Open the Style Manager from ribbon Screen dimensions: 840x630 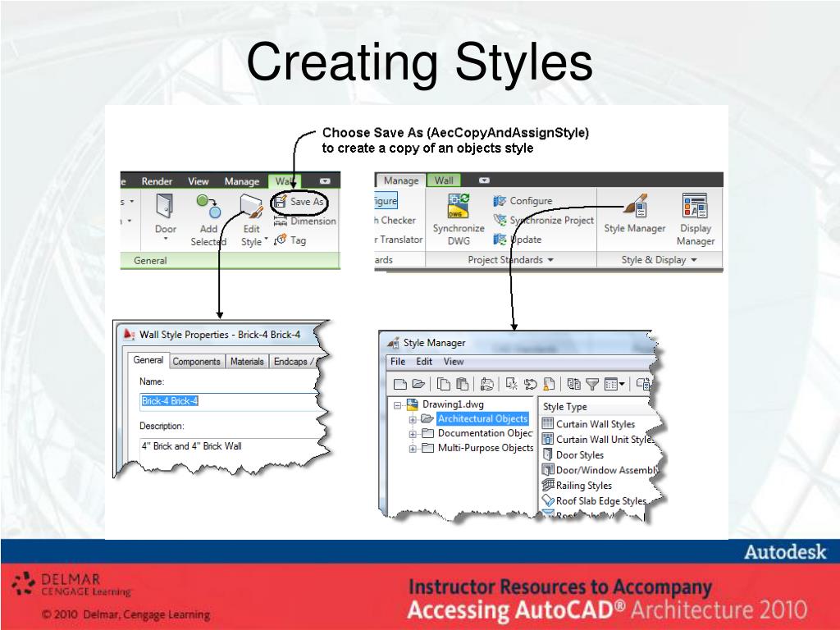pyautogui.click(x=635, y=214)
